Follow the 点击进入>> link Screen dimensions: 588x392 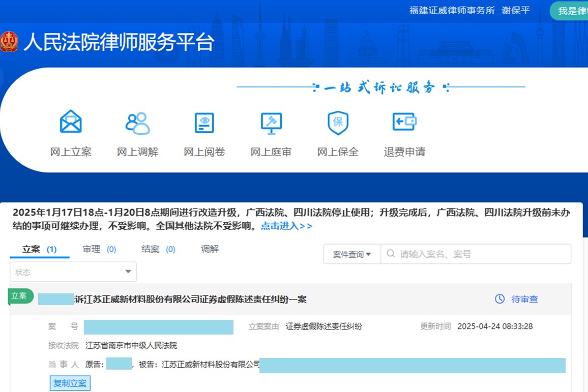click(x=286, y=226)
